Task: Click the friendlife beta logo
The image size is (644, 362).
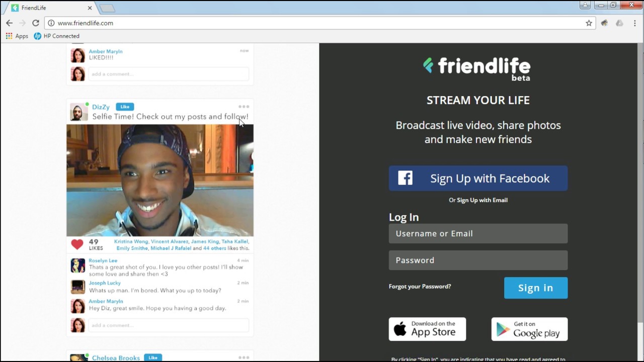Action: click(x=476, y=68)
